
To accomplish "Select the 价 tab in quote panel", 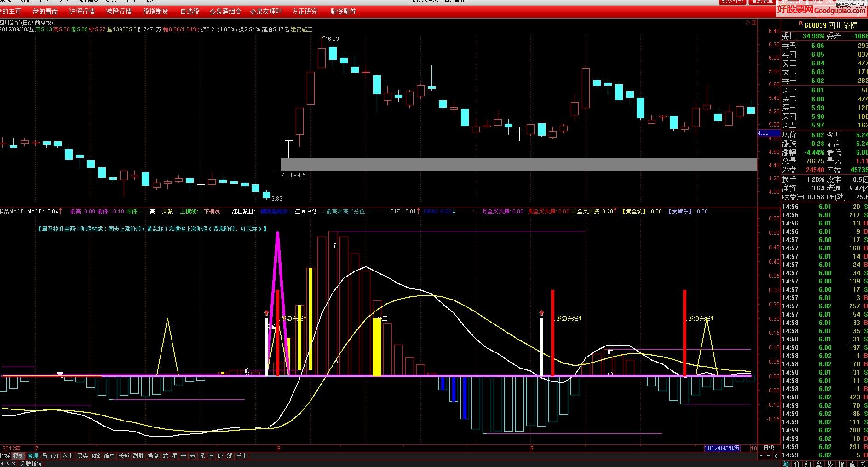I will 797,464.
